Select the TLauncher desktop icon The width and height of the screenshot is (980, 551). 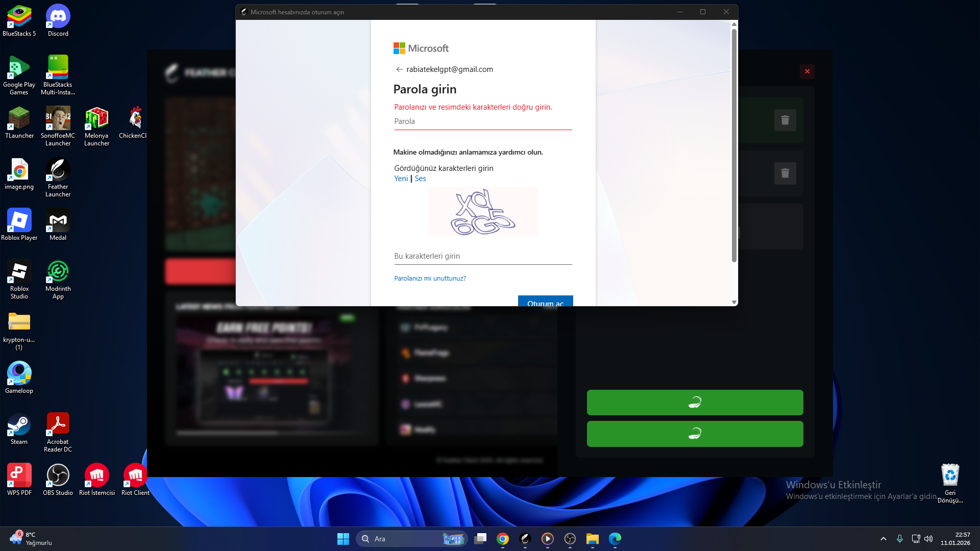click(x=19, y=122)
